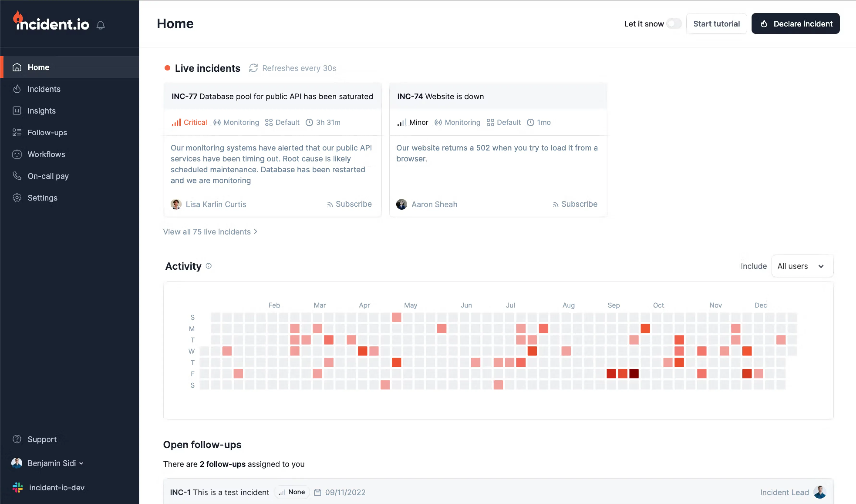Subscribe to INC-77 incident
Screen dimensions: 856x504
coord(349,204)
